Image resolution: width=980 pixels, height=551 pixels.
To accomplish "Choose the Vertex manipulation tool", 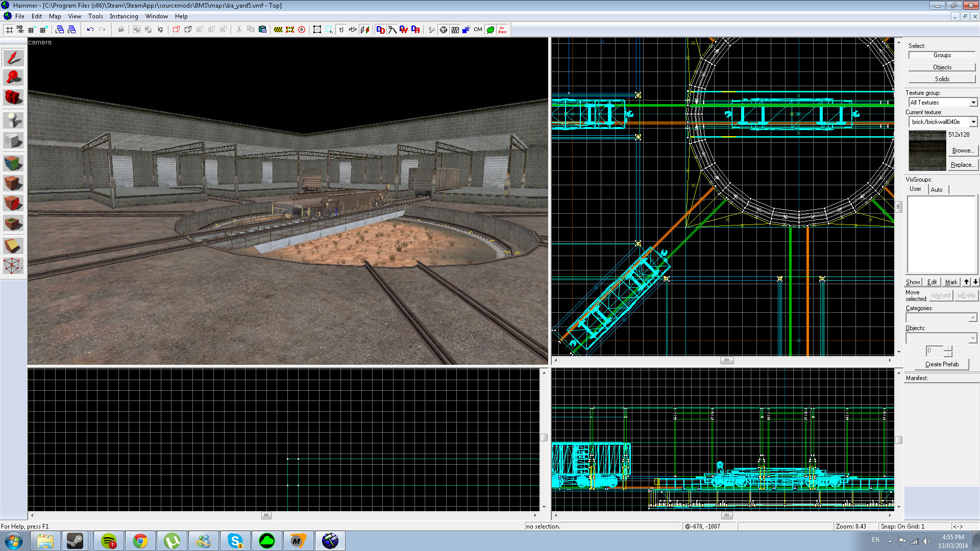I will [x=13, y=266].
